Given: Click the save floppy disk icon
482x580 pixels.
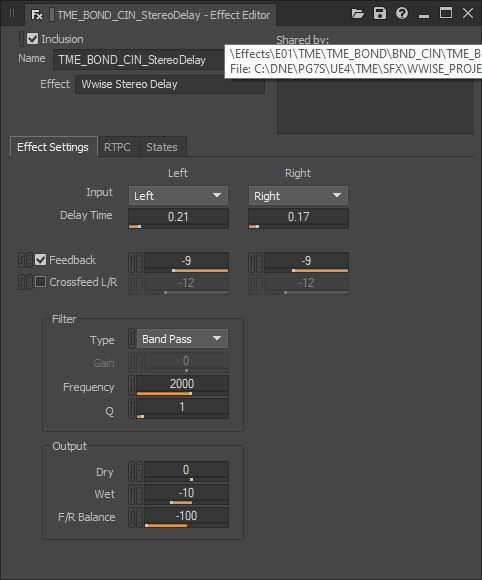Looking at the screenshot, I should tap(380, 14).
